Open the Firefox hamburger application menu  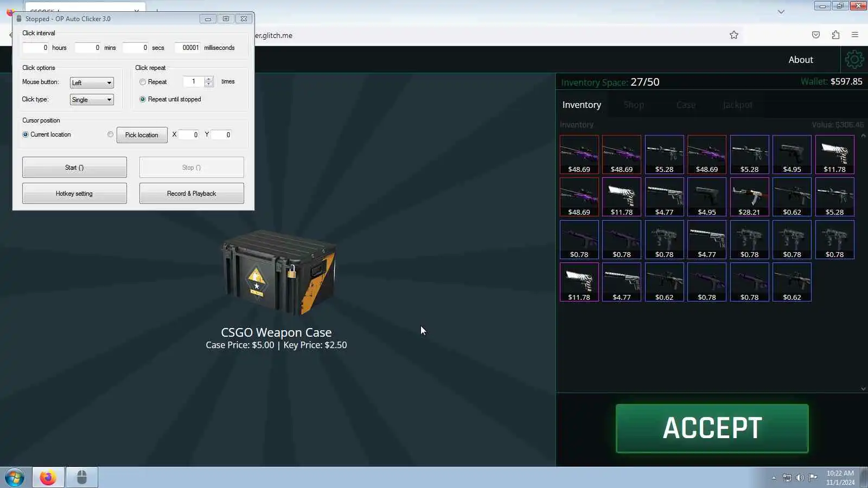[855, 35]
